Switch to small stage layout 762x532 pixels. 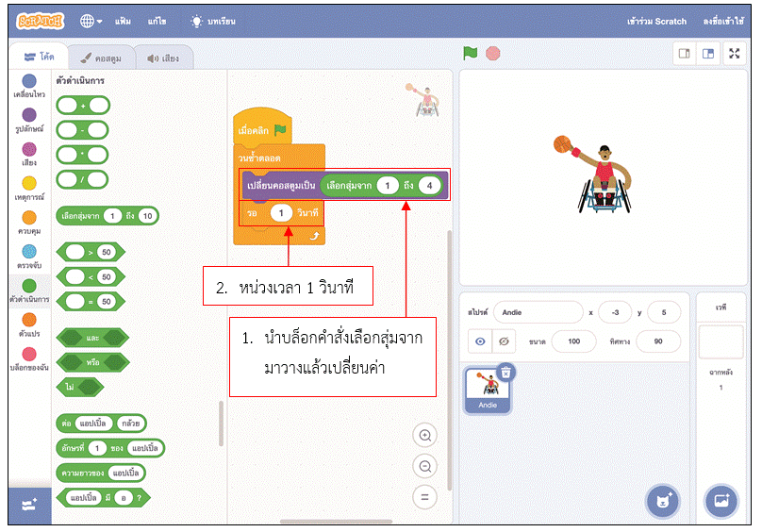(684, 54)
